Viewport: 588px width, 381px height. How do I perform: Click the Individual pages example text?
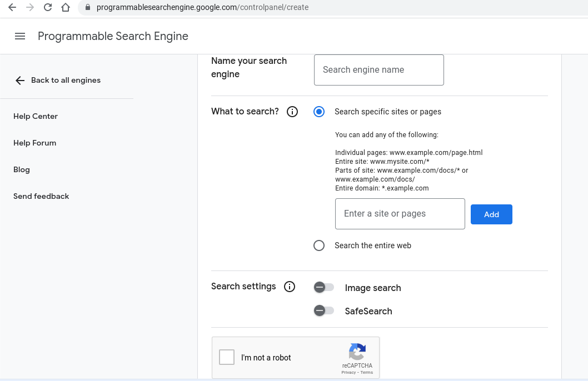[x=408, y=153]
